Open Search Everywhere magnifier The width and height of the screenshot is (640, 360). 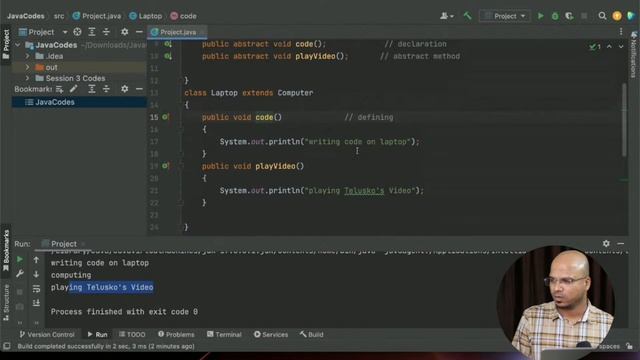602,16
